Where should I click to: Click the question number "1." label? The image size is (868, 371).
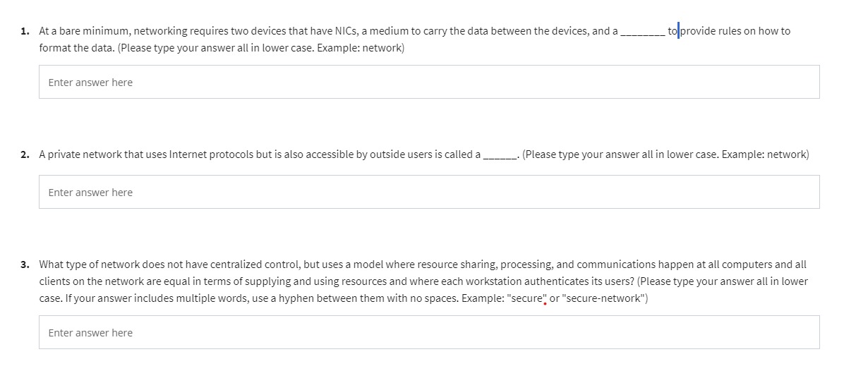point(25,31)
